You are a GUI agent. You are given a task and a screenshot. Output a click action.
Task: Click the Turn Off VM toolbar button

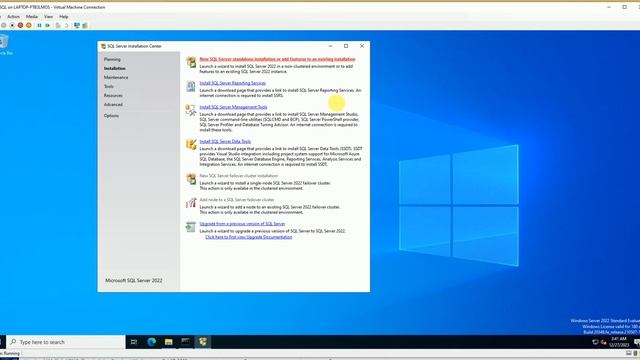(x=12, y=25)
